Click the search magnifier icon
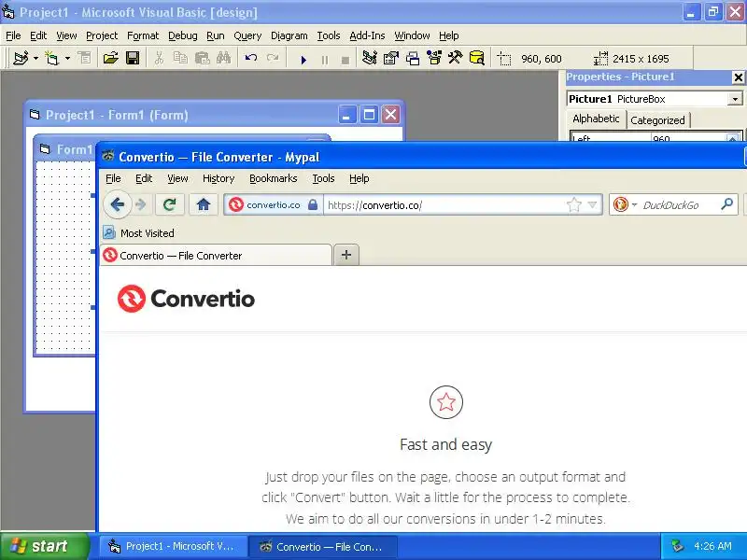The image size is (747, 560). click(x=726, y=204)
